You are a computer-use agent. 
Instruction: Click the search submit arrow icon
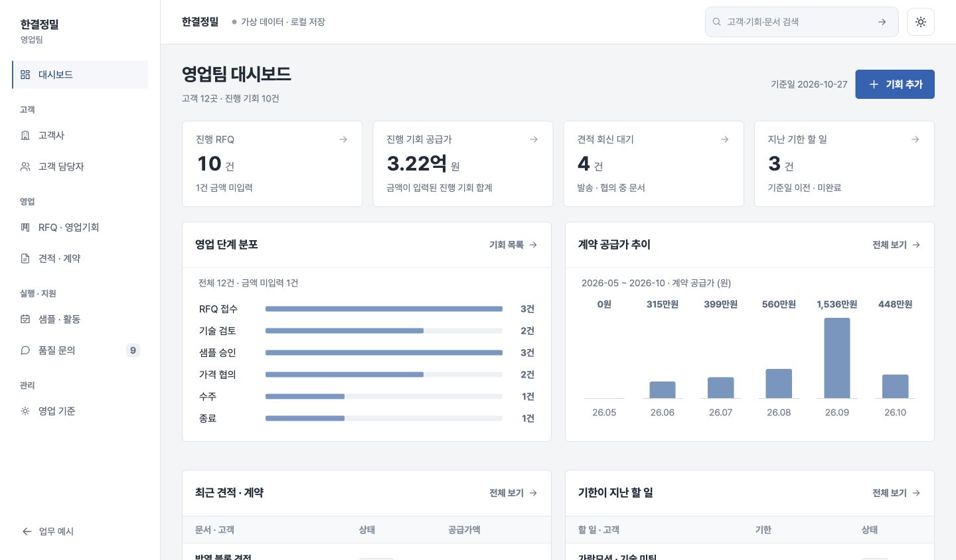click(x=882, y=22)
